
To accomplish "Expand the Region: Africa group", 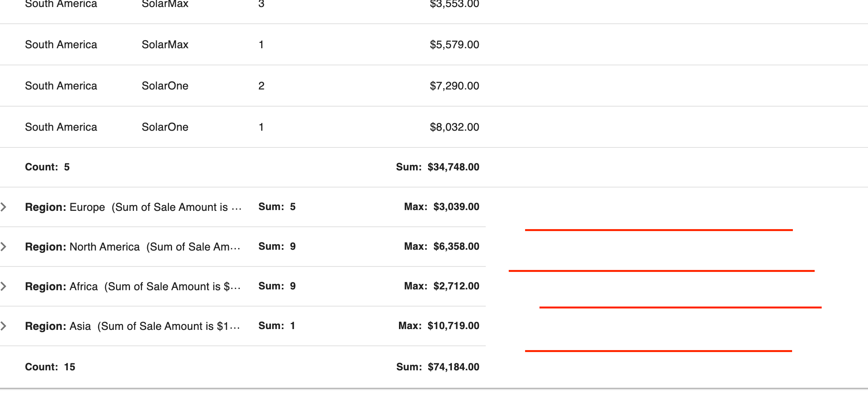I will coord(5,286).
